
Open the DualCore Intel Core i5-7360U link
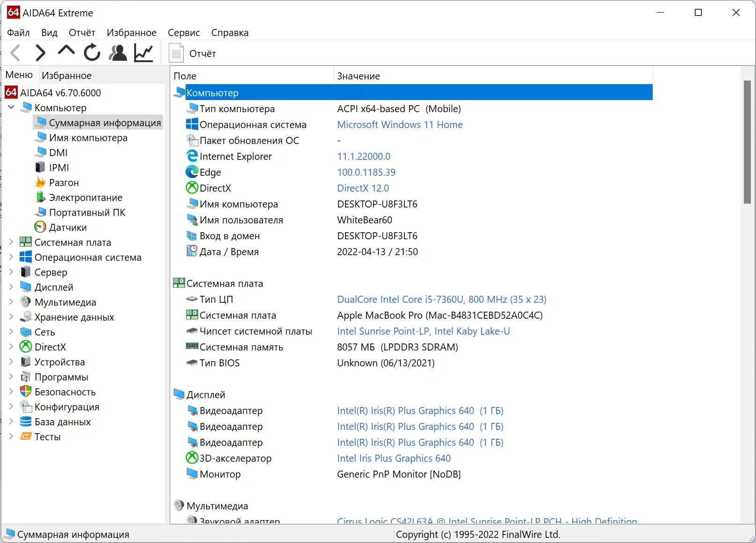442,300
